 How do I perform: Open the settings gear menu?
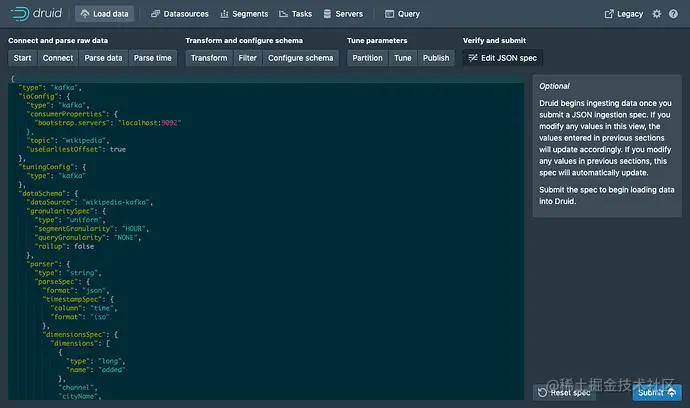pos(657,14)
